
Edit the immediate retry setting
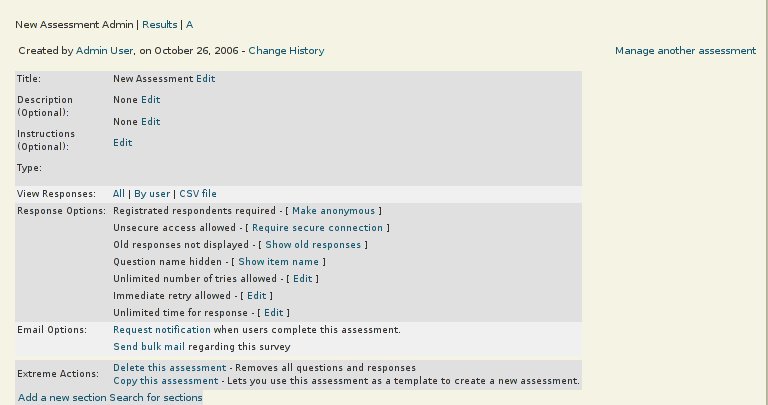[257, 296]
